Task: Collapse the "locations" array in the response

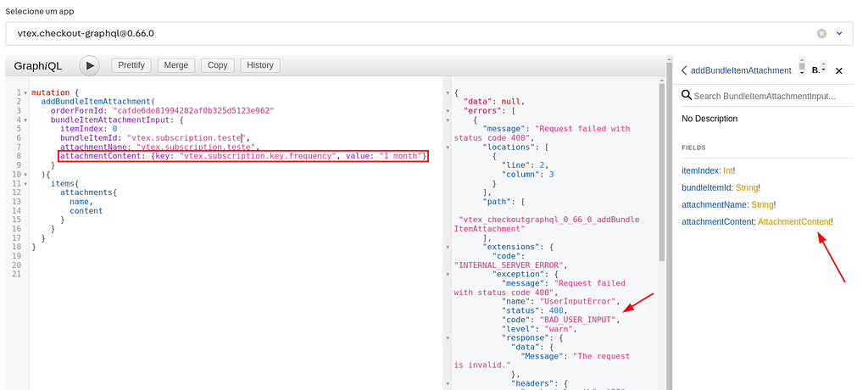Action: click(x=448, y=148)
